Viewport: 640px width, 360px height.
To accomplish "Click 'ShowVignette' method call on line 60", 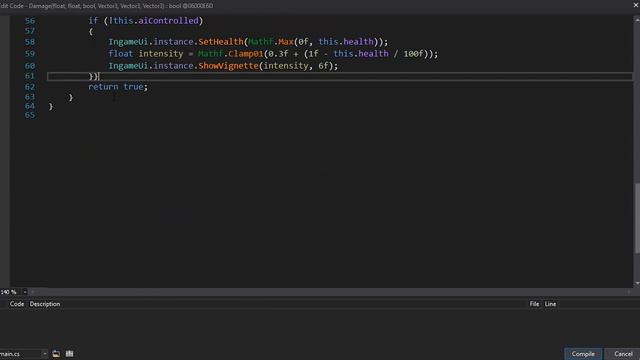I will [x=229, y=66].
